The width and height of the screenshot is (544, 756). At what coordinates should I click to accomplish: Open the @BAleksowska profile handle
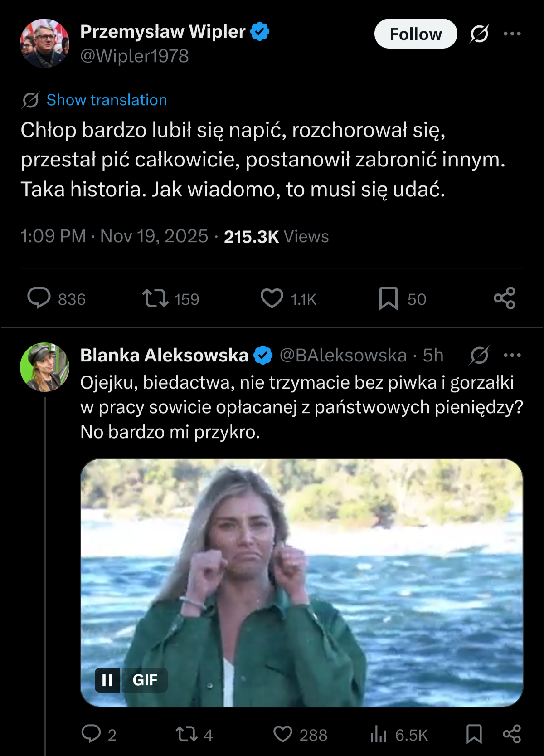(x=342, y=356)
